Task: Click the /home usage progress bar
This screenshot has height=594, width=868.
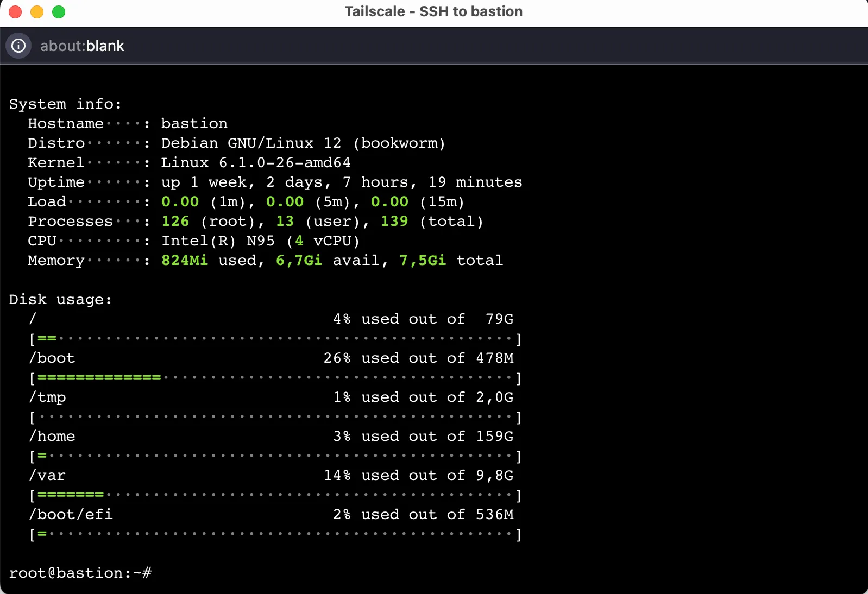Action: tap(275, 456)
